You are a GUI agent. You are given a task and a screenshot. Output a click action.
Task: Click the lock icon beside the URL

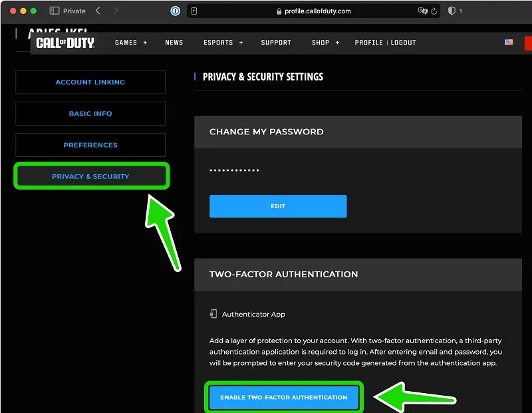pyautogui.click(x=279, y=11)
